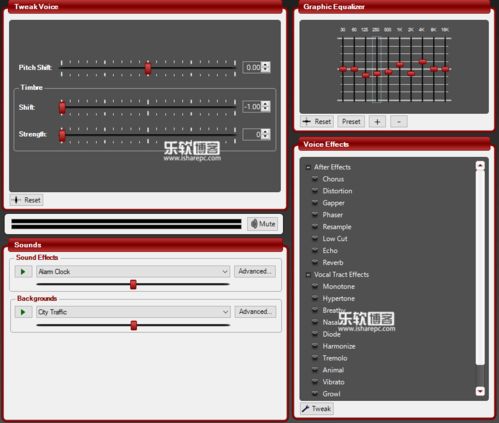This screenshot has width=499, height=423.
Task: Click the Backgrounds volume slider handle
Action: pyautogui.click(x=134, y=325)
